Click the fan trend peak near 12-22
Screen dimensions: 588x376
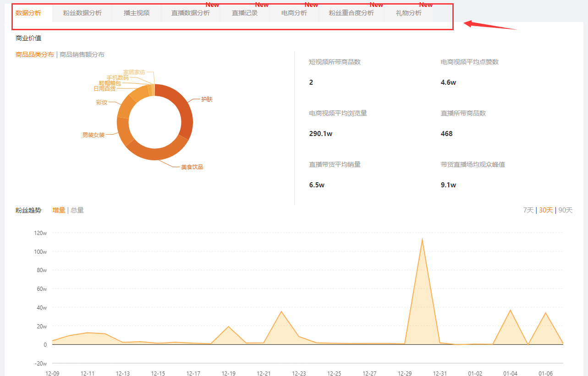tap(281, 311)
